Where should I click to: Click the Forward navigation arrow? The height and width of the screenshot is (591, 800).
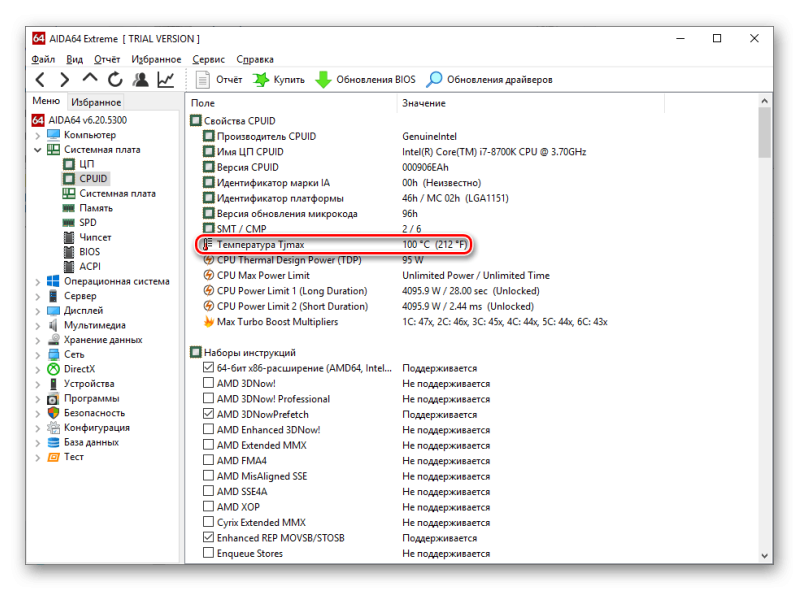[64, 80]
